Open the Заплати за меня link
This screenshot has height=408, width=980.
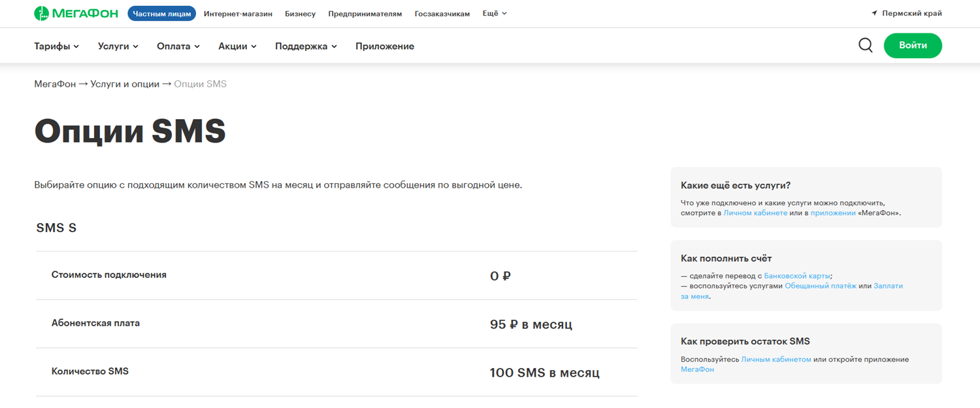click(x=792, y=291)
